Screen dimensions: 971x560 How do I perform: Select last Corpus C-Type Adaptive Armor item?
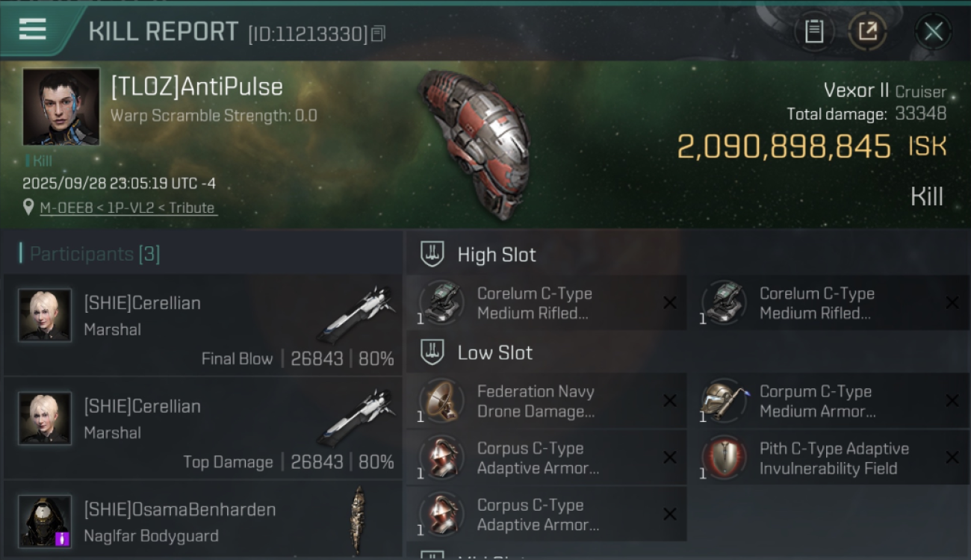coord(546,514)
